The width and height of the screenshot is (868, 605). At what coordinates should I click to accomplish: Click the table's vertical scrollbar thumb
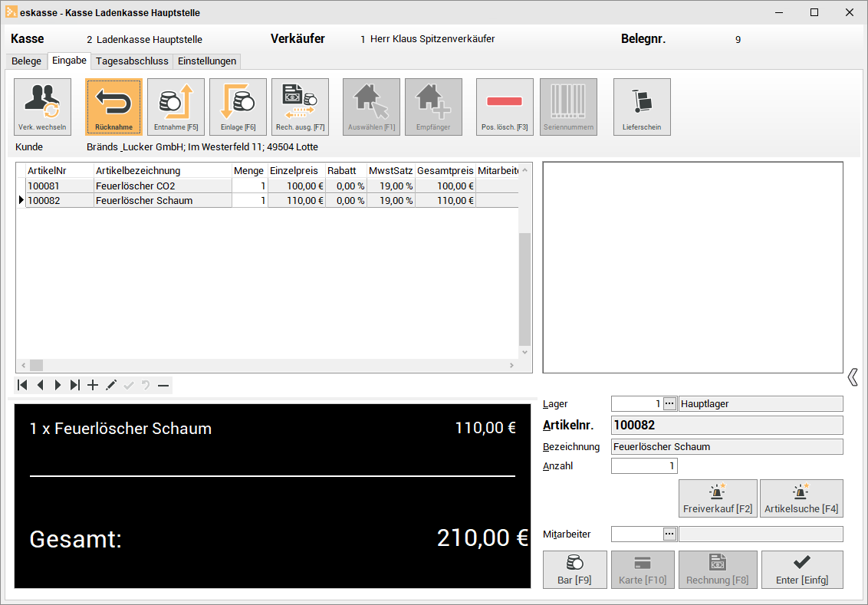click(524, 290)
